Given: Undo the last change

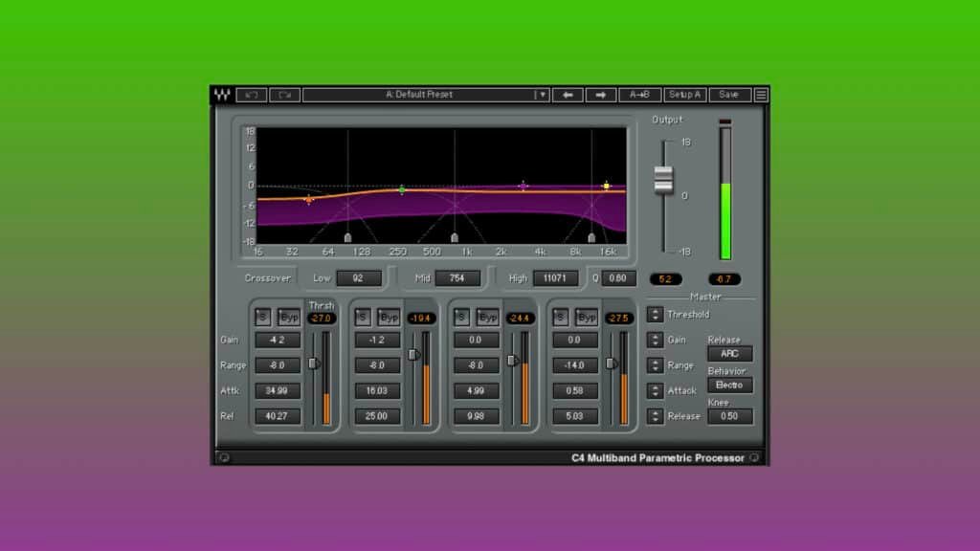Looking at the screenshot, I should (x=252, y=95).
